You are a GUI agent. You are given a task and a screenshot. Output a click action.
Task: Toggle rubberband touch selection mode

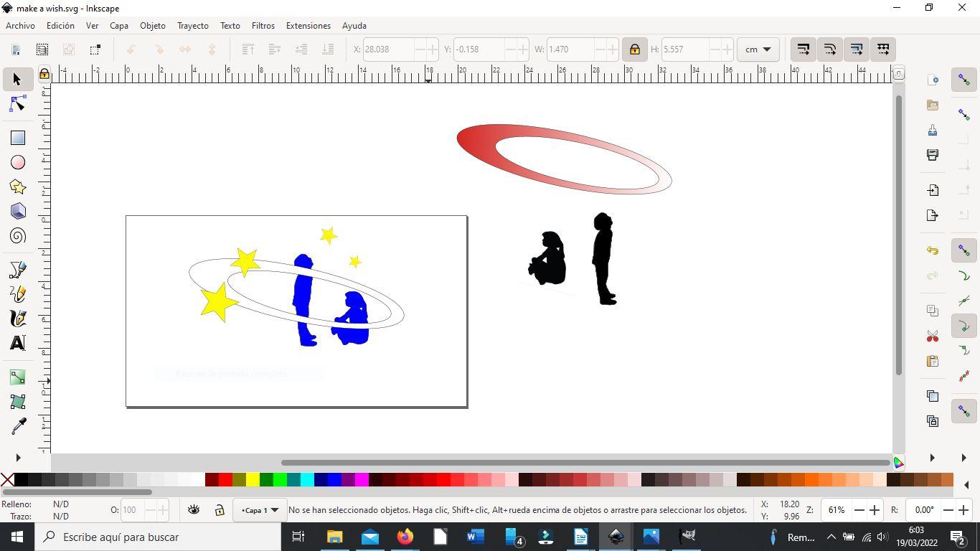coord(95,50)
